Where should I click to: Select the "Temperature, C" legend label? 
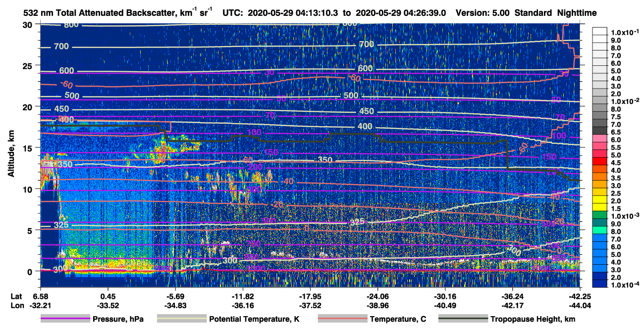tap(398, 320)
